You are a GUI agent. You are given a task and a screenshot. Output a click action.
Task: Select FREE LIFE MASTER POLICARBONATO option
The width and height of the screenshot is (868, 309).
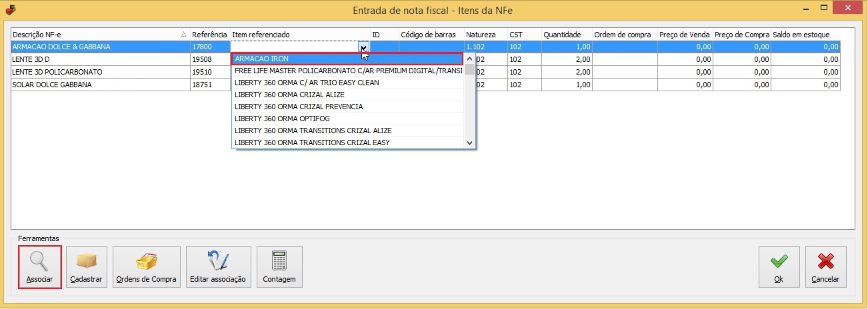[347, 71]
